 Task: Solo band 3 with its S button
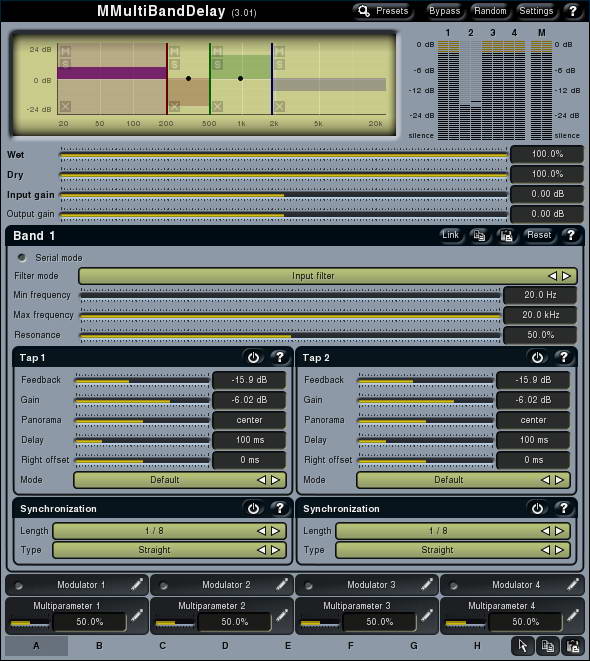click(217, 64)
